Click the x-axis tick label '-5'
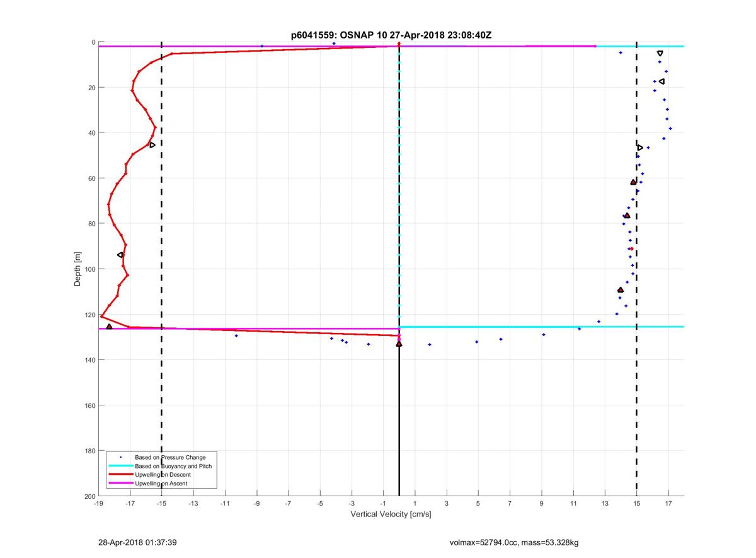756x558 pixels. pos(319,503)
